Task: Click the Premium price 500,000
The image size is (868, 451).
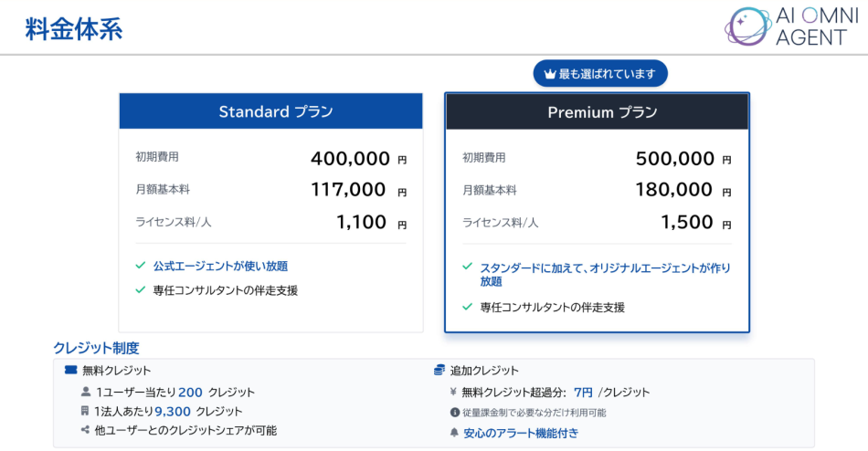Action: click(675, 159)
